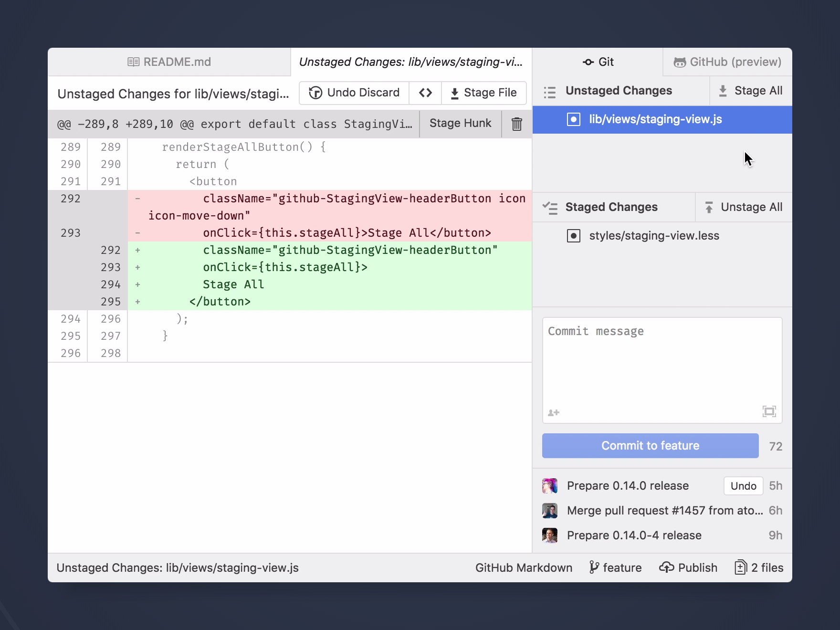Viewport: 840px width, 630px height.
Task: Open the Prepare 0.14.0 release commit
Action: (628, 486)
